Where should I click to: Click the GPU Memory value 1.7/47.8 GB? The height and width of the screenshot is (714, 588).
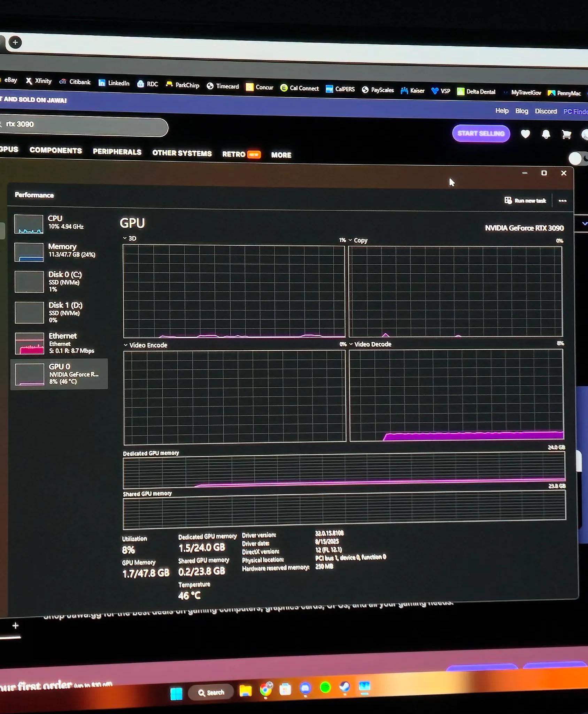146,574
